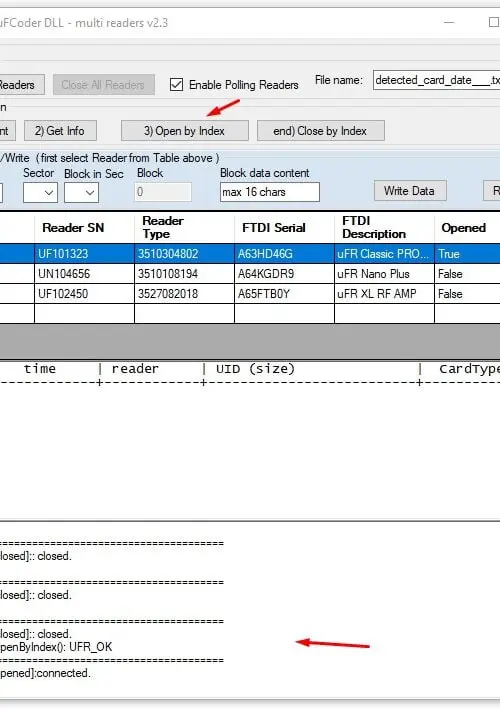Select Opened value False in uFR XL RF AMP row

click(467, 293)
